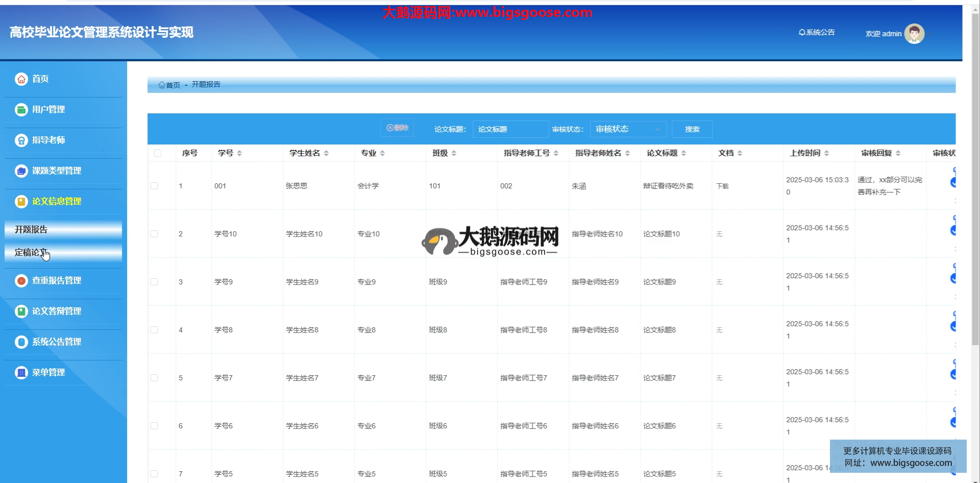Click the 论文标题 search input field
980x483 pixels.
(510, 129)
